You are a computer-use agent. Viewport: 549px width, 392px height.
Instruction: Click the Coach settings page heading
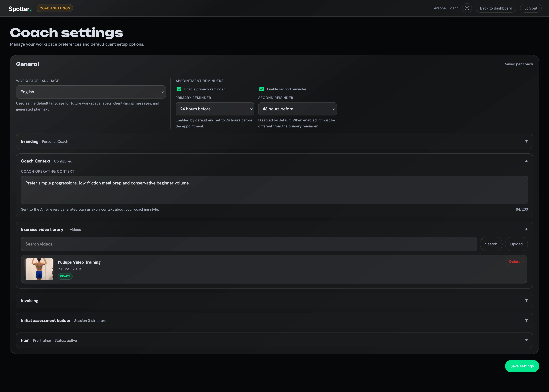(66, 33)
